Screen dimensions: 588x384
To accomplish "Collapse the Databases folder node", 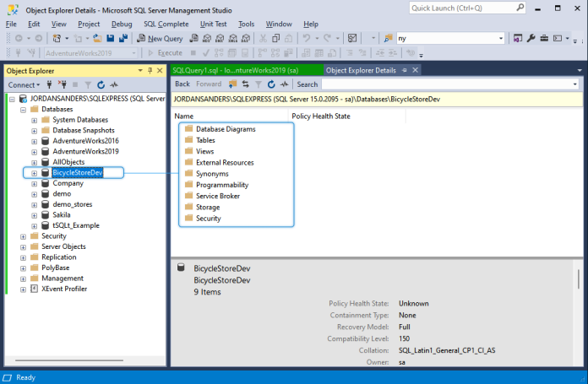I will click(x=24, y=110).
